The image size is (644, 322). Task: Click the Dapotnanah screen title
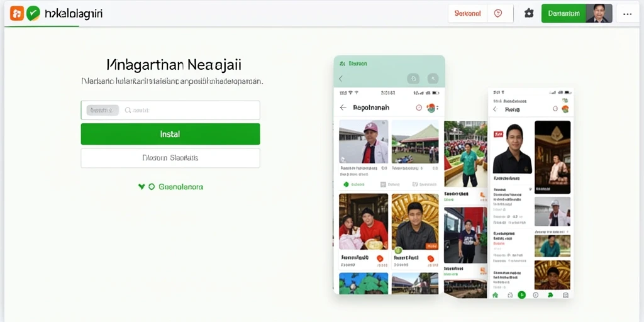pyautogui.click(x=371, y=108)
